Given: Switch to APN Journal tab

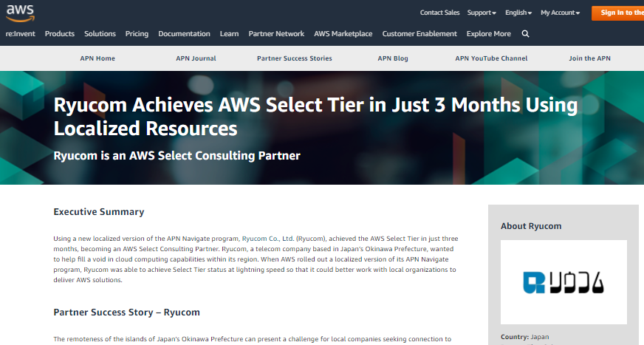Looking at the screenshot, I should click(196, 58).
